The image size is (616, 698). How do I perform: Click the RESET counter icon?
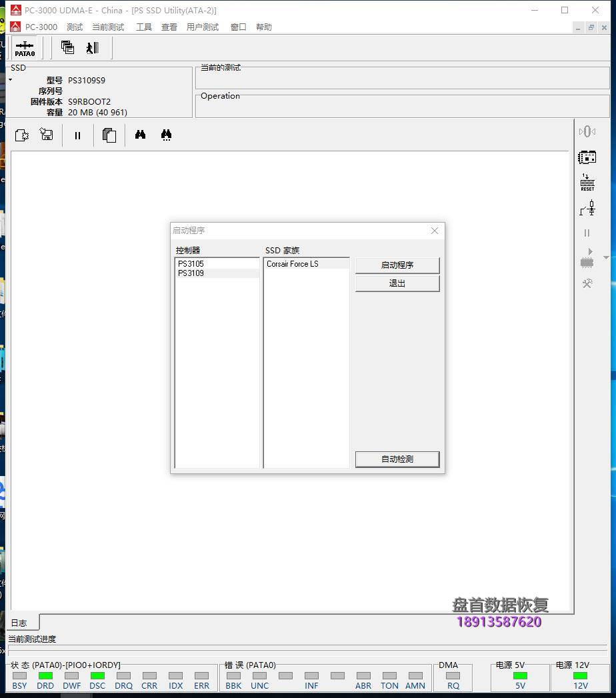(587, 183)
